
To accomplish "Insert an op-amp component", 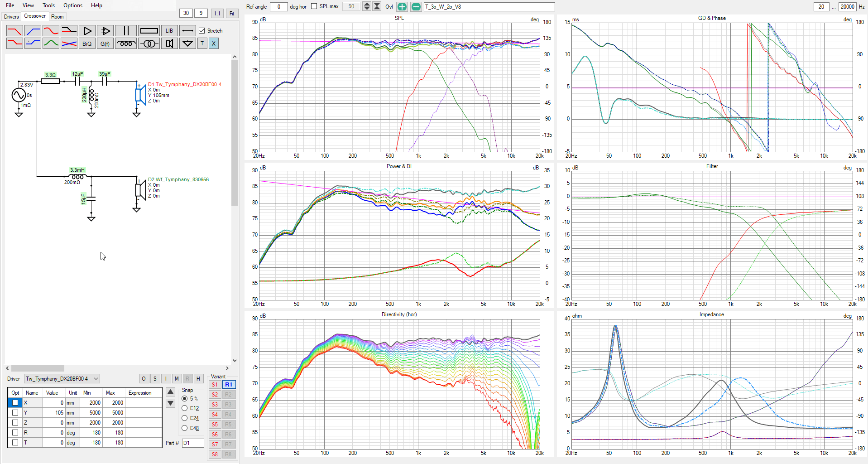I will [105, 31].
